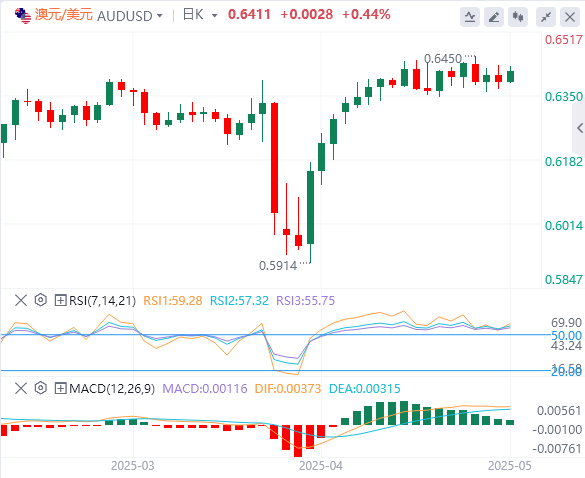
Task: Remove the RSI indicator panel
Action: pyautogui.click(x=21, y=300)
